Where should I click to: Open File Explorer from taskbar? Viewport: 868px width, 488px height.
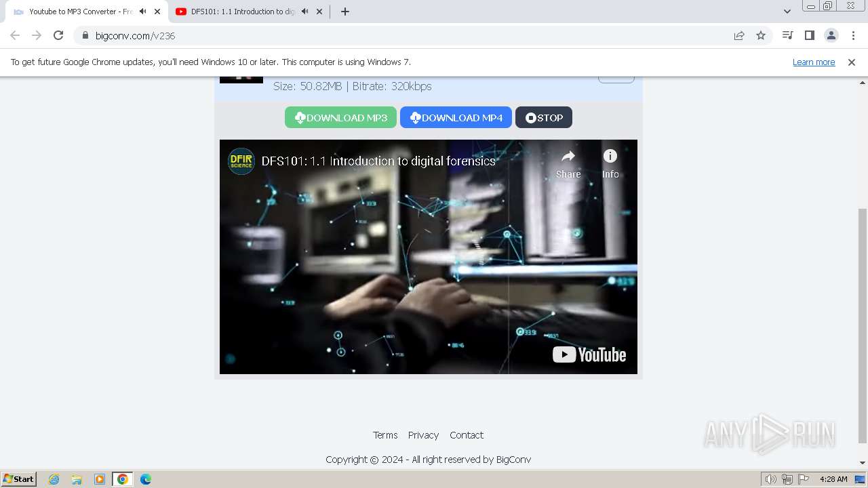coord(77,479)
